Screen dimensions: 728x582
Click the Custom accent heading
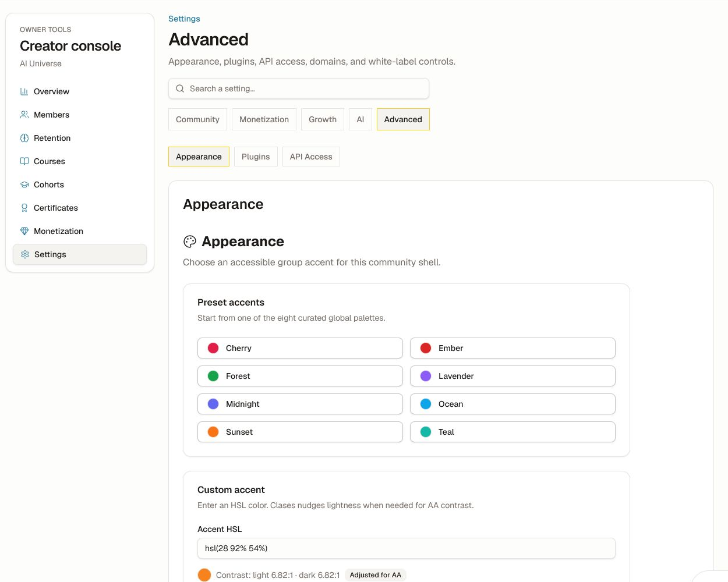231,490
